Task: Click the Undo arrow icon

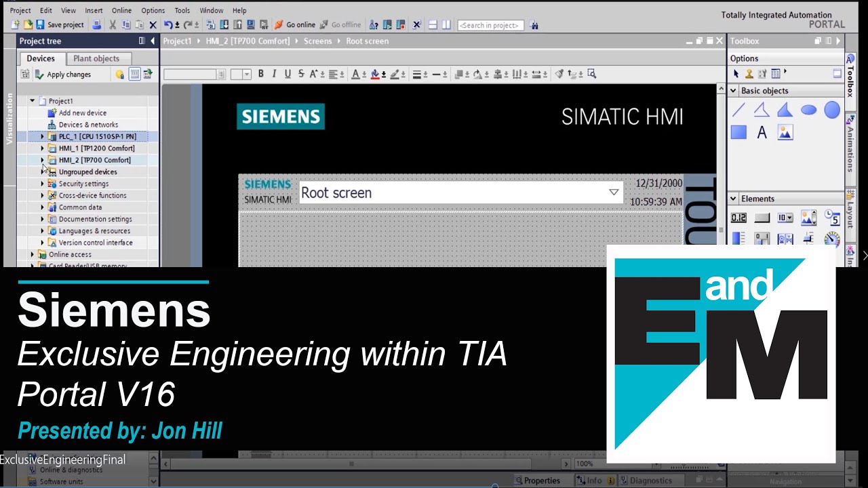Action: [x=168, y=25]
